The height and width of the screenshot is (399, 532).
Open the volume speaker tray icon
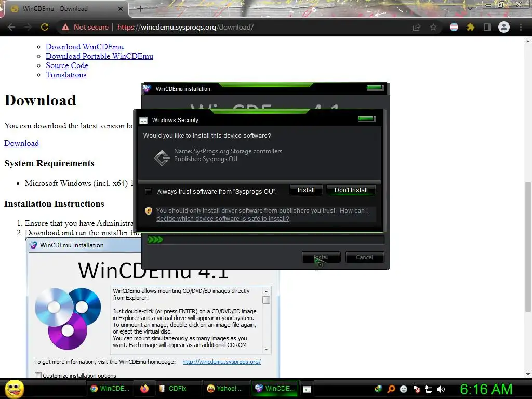[x=441, y=389]
